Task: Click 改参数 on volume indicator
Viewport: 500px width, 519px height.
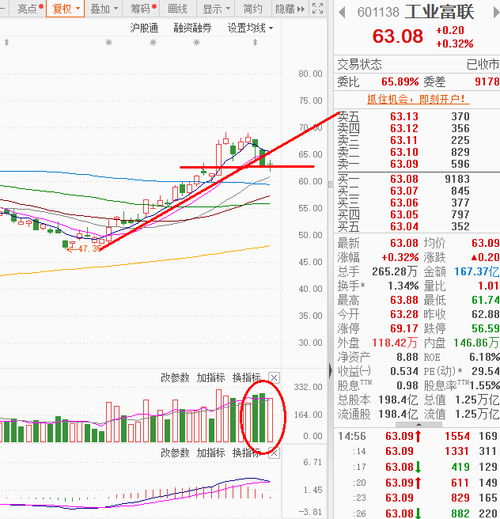Action: click(x=175, y=378)
